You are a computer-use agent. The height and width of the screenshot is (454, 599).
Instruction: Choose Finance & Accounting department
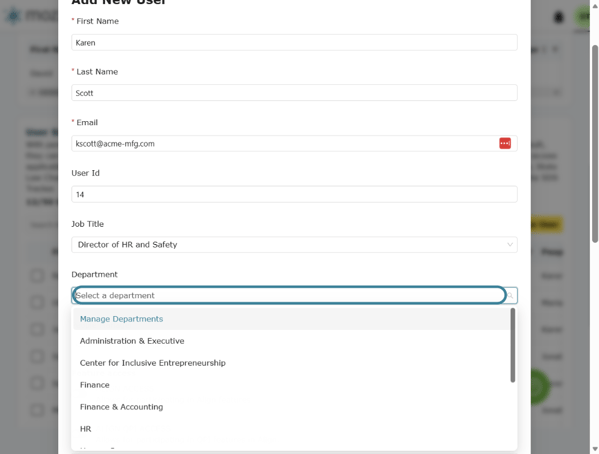click(121, 407)
